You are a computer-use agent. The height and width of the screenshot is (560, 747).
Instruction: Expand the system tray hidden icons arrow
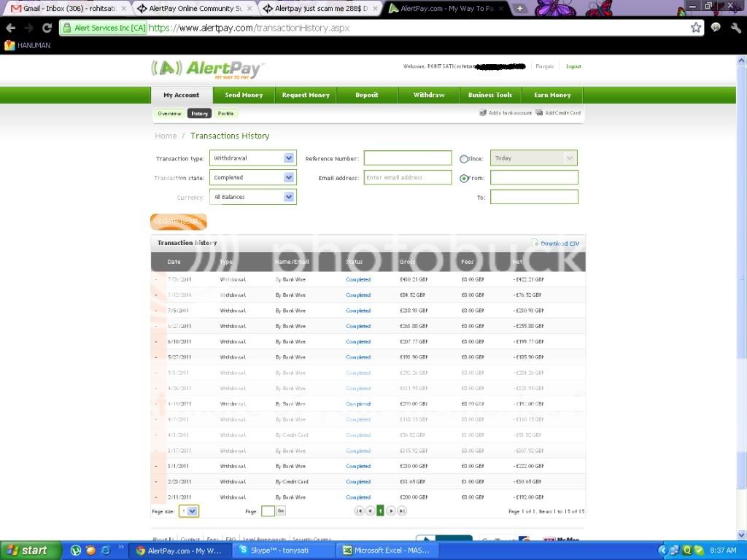click(662, 551)
